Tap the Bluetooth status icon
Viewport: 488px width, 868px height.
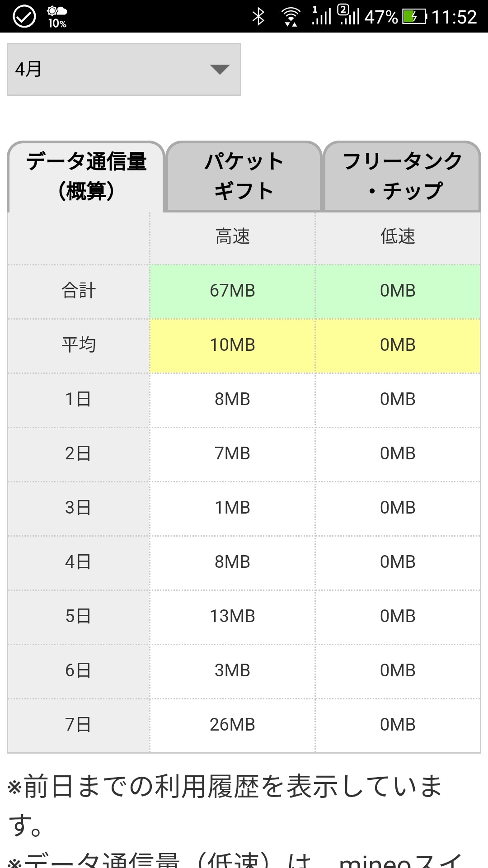pyautogui.click(x=258, y=17)
